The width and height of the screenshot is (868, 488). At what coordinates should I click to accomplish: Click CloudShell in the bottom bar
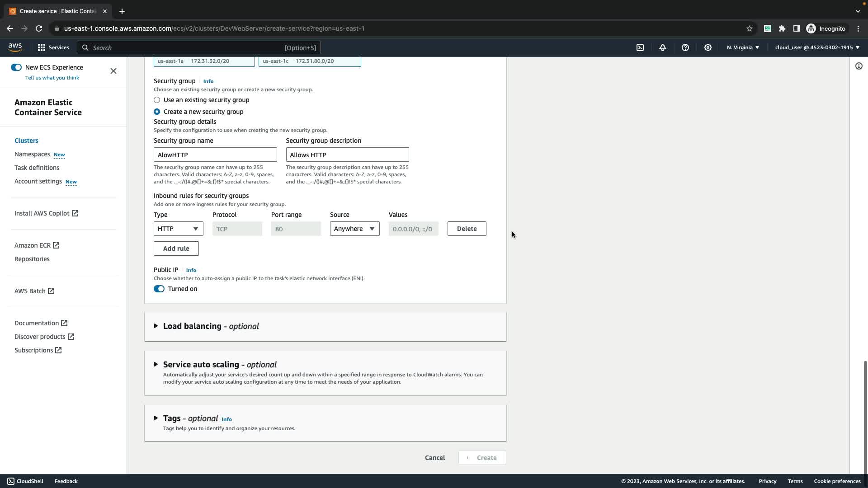coord(25,481)
